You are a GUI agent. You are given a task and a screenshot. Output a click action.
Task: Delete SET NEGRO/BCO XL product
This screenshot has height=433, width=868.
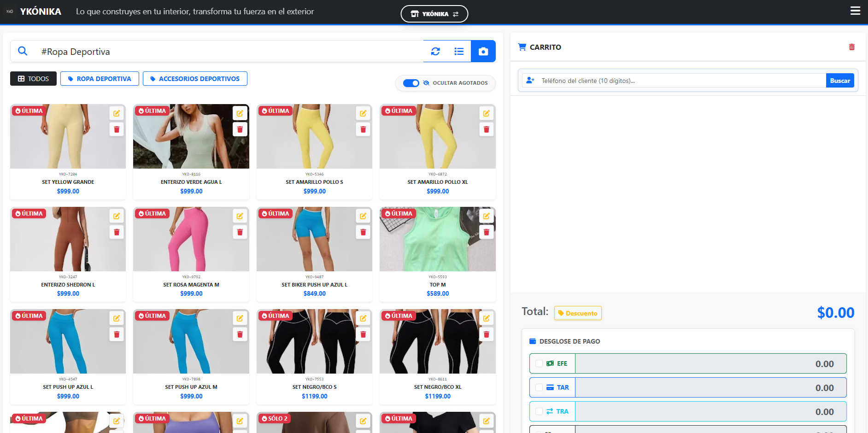pyautogui.click(x=487, y=334)
